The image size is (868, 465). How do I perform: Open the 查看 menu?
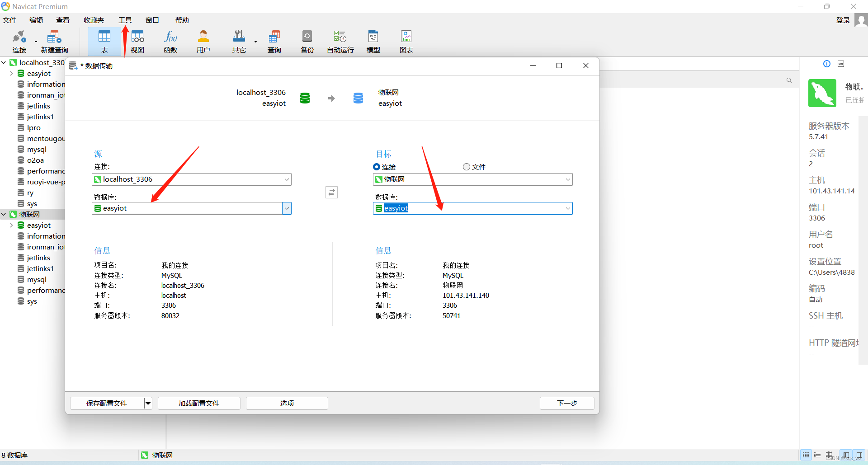pos(63,20)
